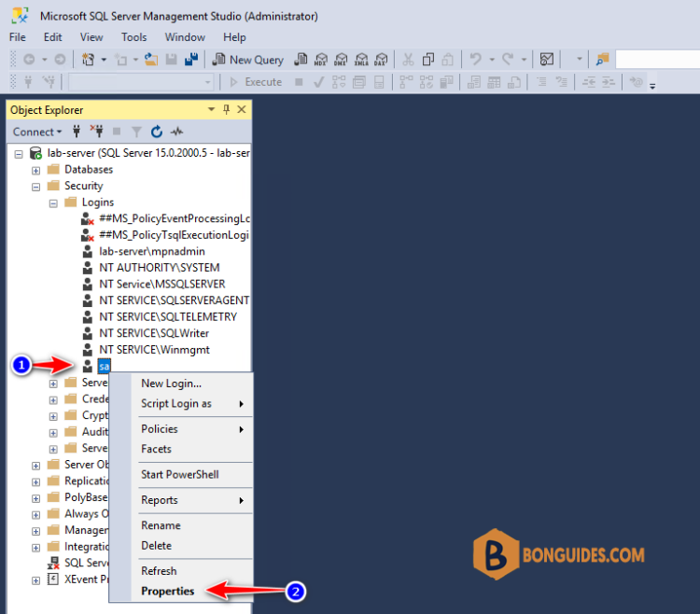Click the Save All disks icon
This screenshot has width=700, height=614.
point(191,60)
